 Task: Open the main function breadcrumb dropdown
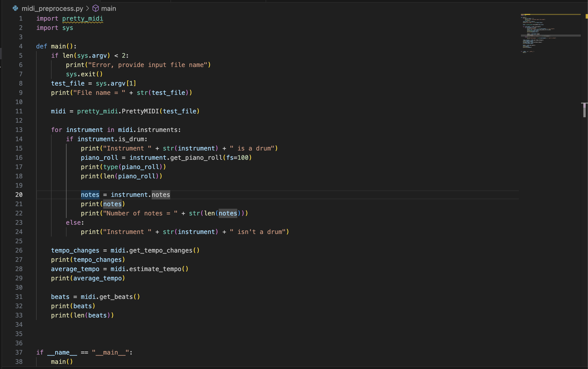[109, 9]
